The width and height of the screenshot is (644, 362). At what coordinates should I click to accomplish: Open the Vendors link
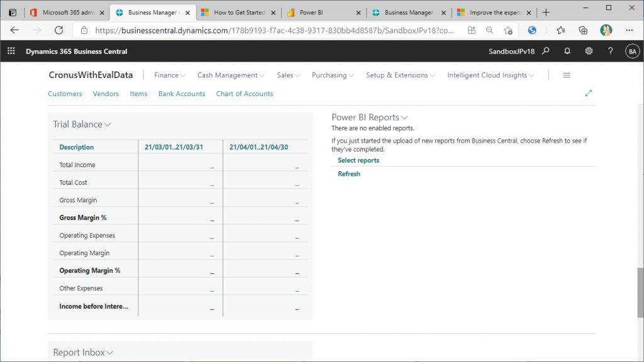tap(106, 94)
